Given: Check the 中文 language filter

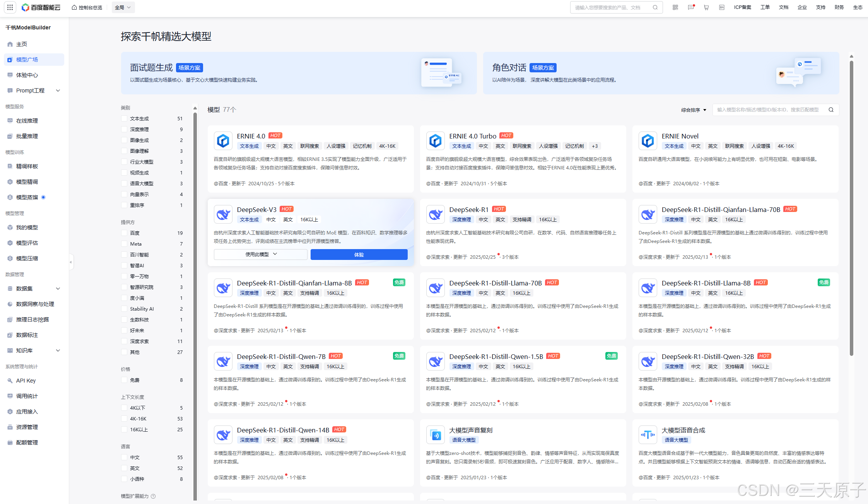Looking at the screenshot, I should pyautogui.click(x=124, y=458).
